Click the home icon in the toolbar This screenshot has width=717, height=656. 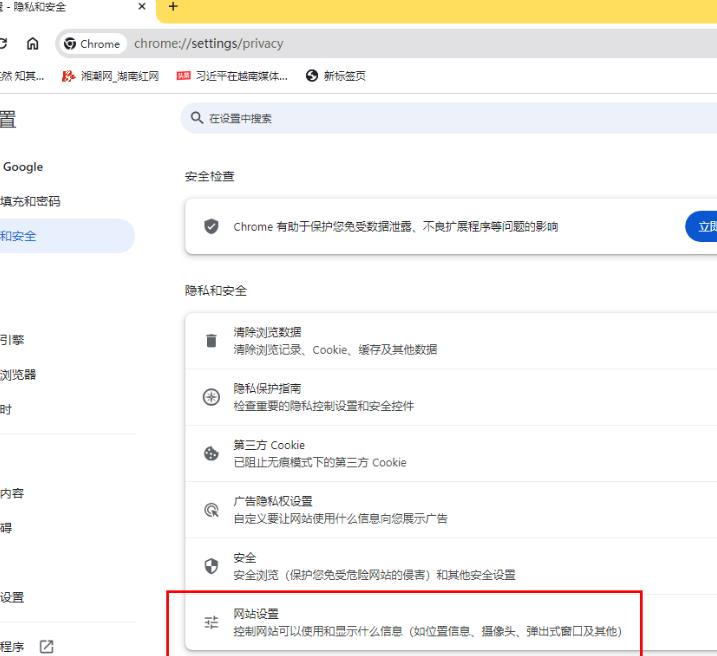pyautogui.click(x=32, y=44)
